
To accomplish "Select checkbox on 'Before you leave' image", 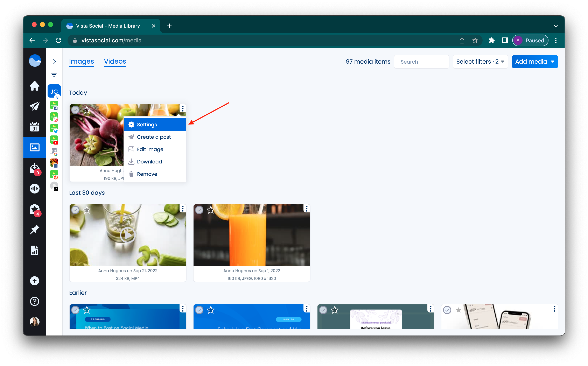I will point(323,310).
